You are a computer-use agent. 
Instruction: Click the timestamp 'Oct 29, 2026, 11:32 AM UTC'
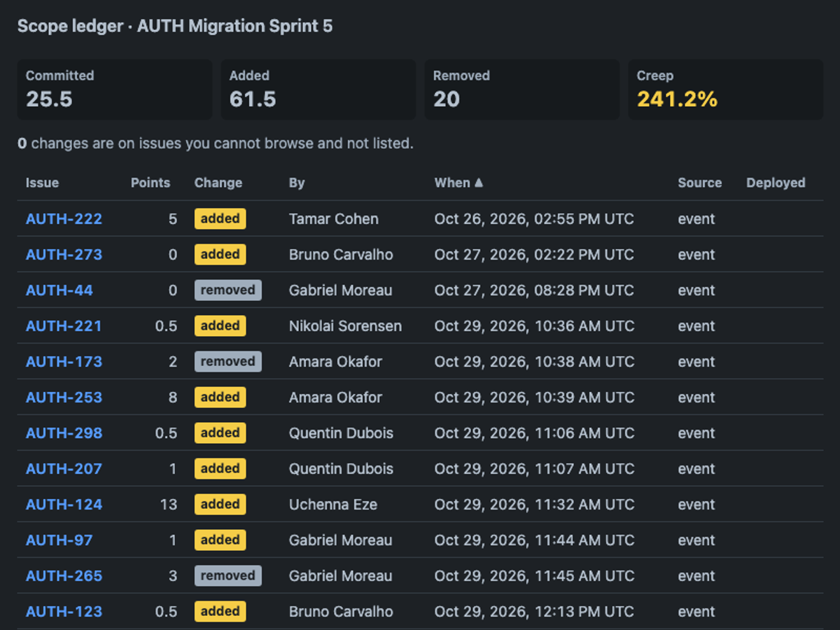pos(534,505)
